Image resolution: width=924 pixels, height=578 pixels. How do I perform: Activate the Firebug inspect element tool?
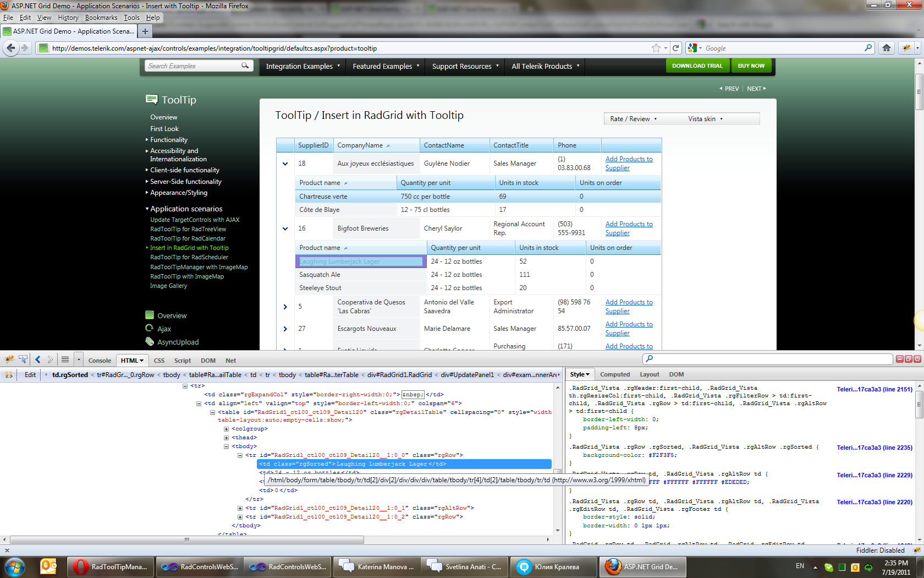[23, 360]
